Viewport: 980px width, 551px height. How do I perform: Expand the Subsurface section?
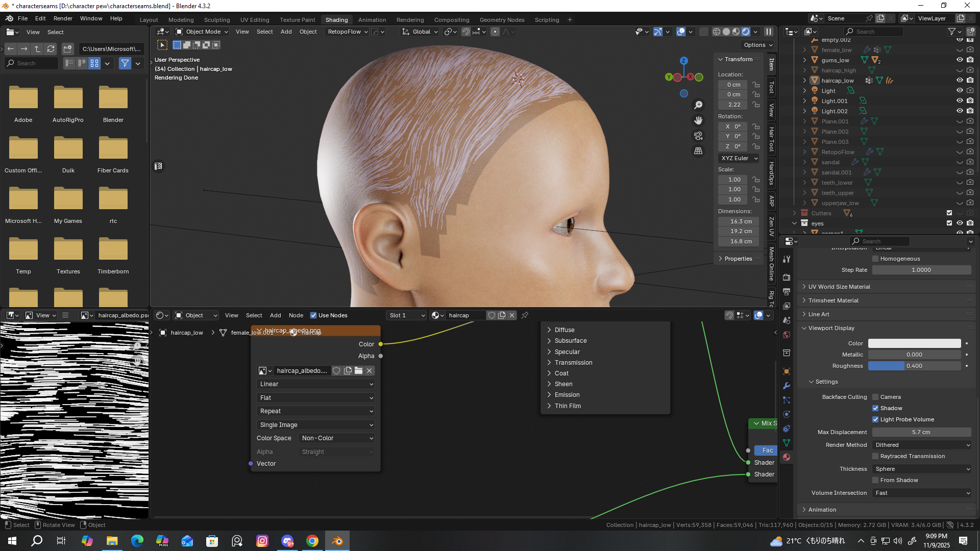pos(570,341)
